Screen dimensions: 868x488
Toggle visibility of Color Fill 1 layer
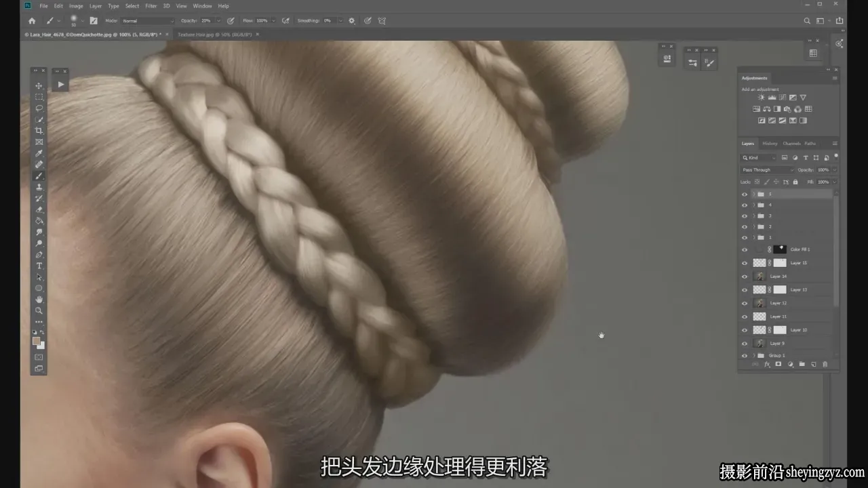[x=745, y=249]
